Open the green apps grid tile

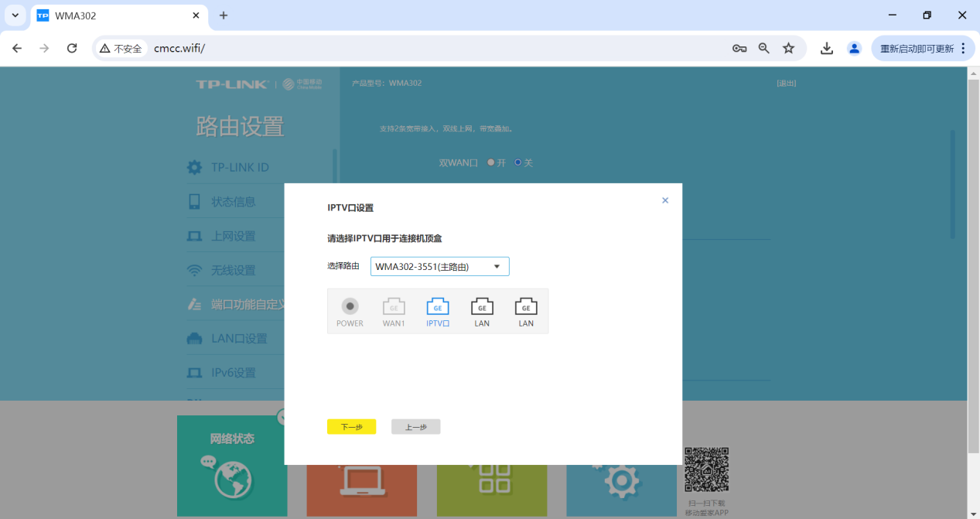click(491, 490)
